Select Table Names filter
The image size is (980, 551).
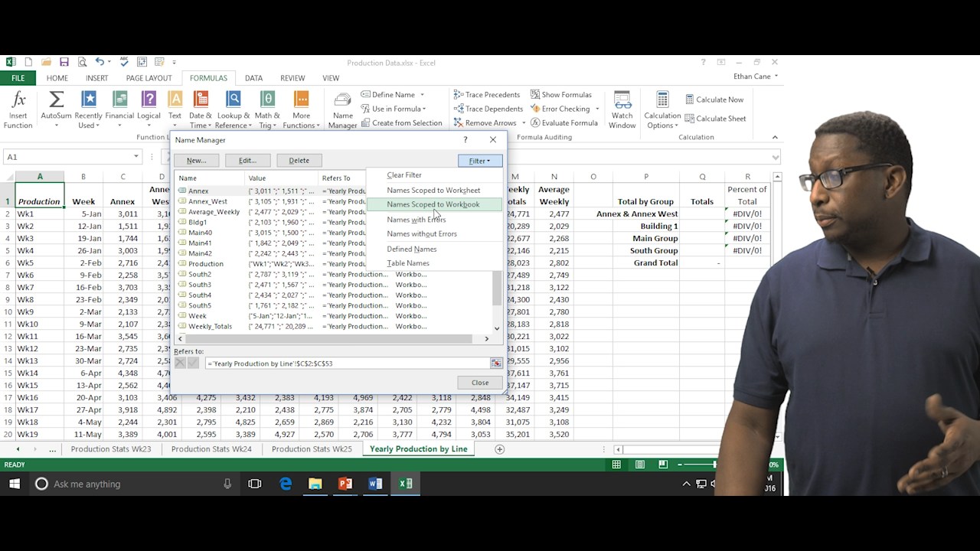click(x=434, y=263)
